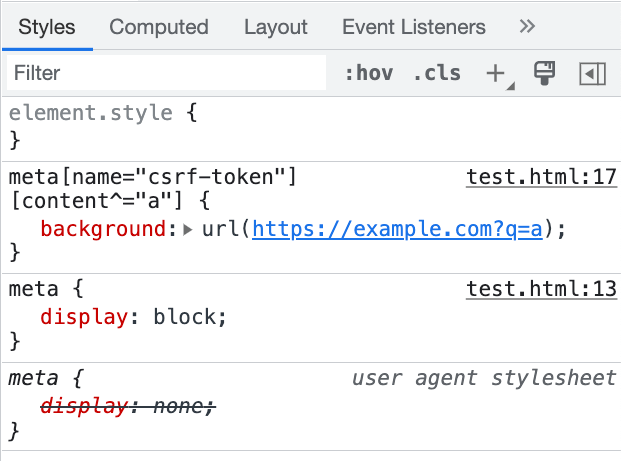
Task: Click the styles Filter input field
Action: [167, 73]
